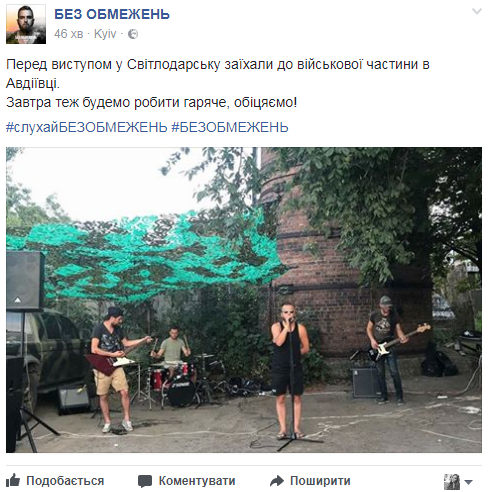Click the line beginning Завтра теж будемо
491x492 pixels.
coord(151,102)
